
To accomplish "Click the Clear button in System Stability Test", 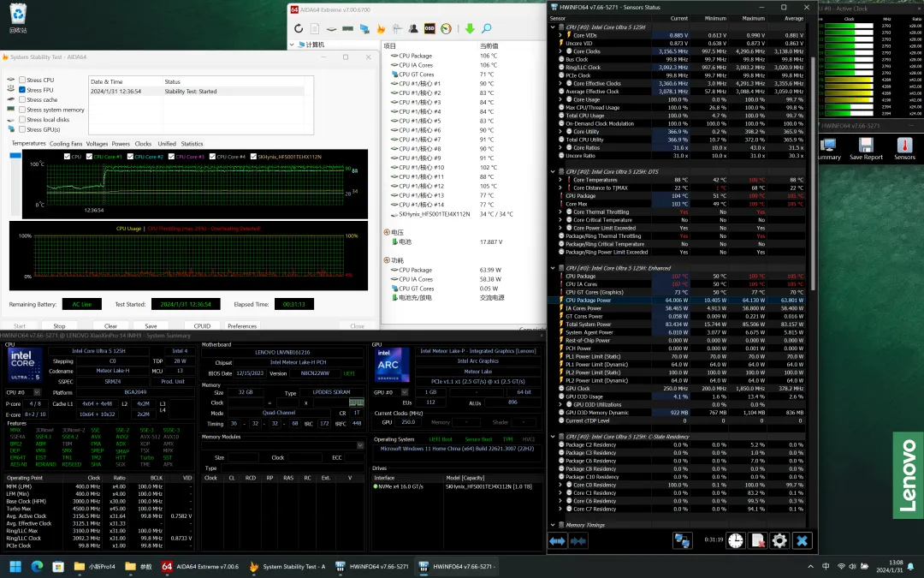I will click(x=110, y=325).
